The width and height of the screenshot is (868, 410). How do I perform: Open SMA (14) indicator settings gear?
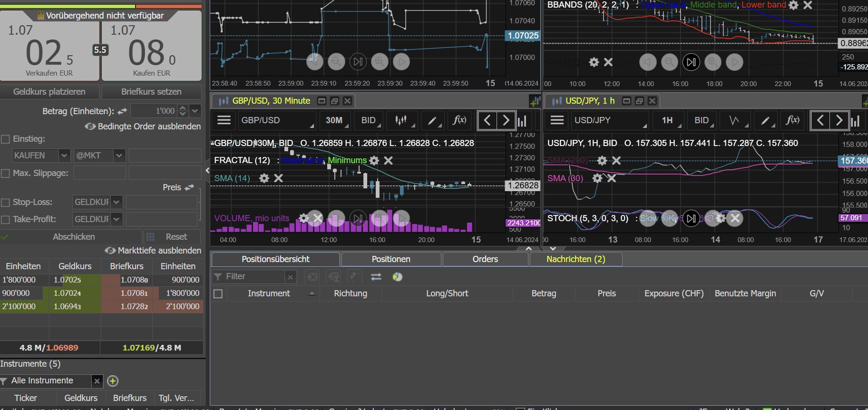click(x=264, y=178)
